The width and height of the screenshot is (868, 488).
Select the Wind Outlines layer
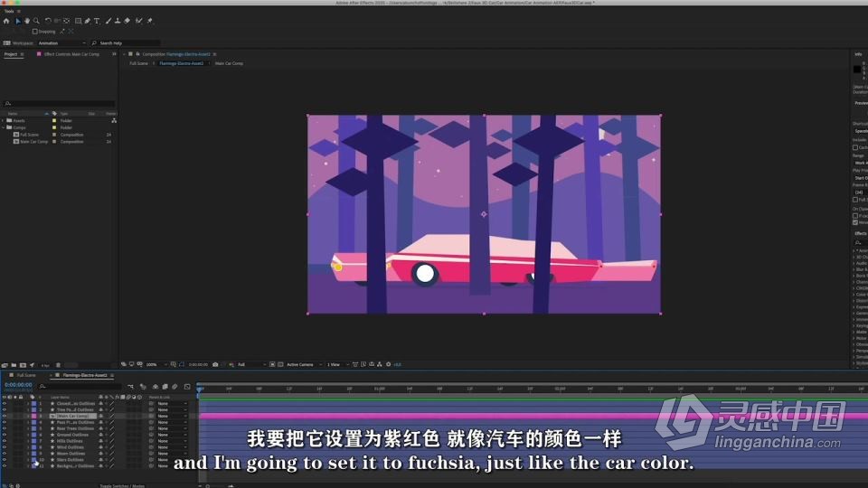71,447
